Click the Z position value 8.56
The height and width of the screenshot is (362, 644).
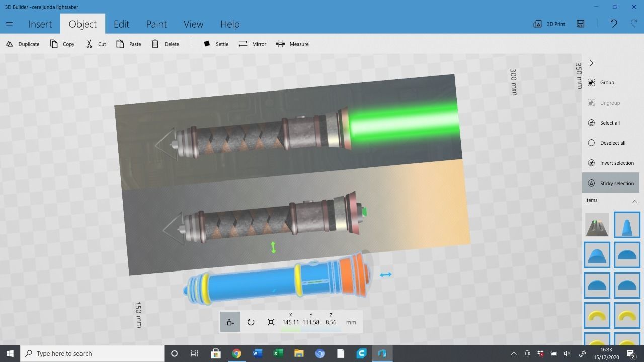point(331,322)
